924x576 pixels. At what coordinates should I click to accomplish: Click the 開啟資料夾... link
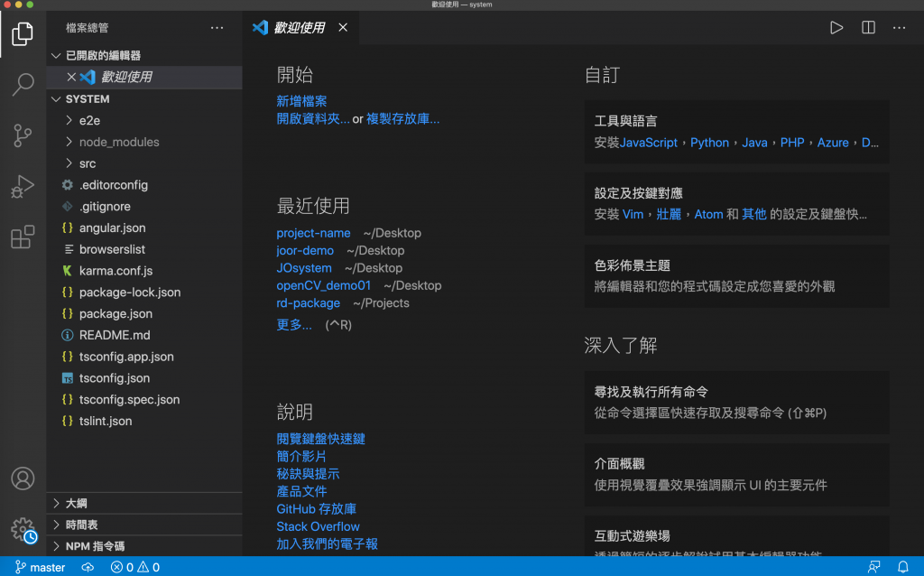point(313,118)
